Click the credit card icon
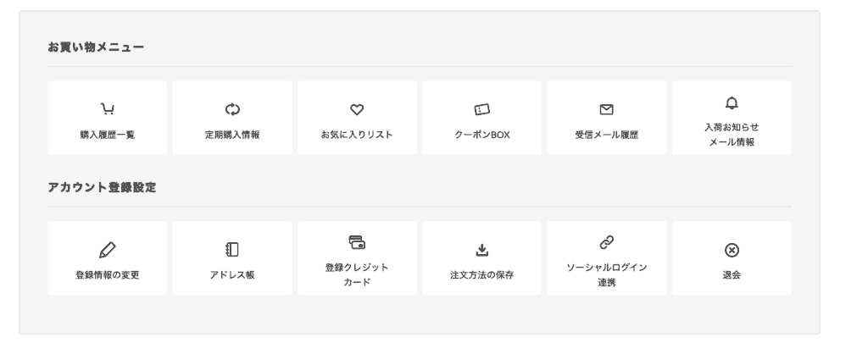 pos(357,242)
